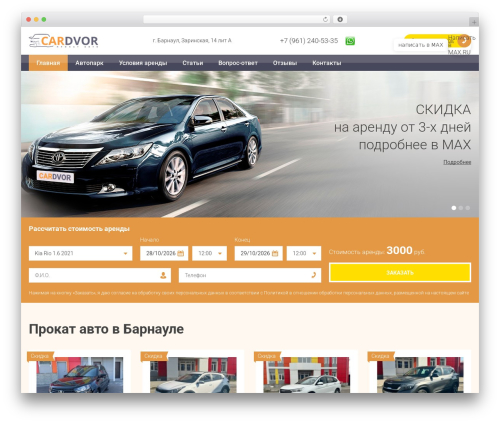Open second car thumbnail, white hatchback
Image resolution: width=500 pixels, height=423 pixels.
(193, 375)
